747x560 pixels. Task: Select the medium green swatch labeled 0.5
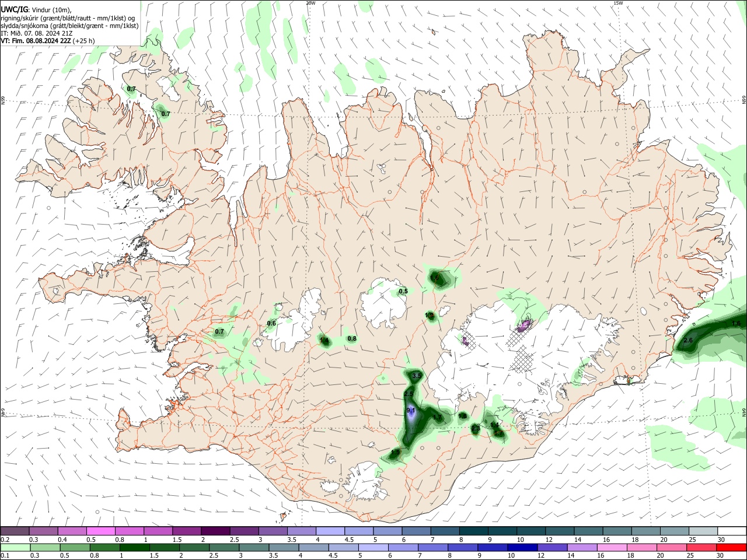click(75, 547)
